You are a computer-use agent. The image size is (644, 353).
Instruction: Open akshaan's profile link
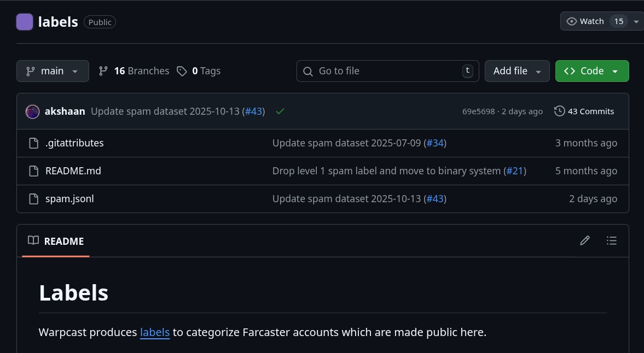65,111
